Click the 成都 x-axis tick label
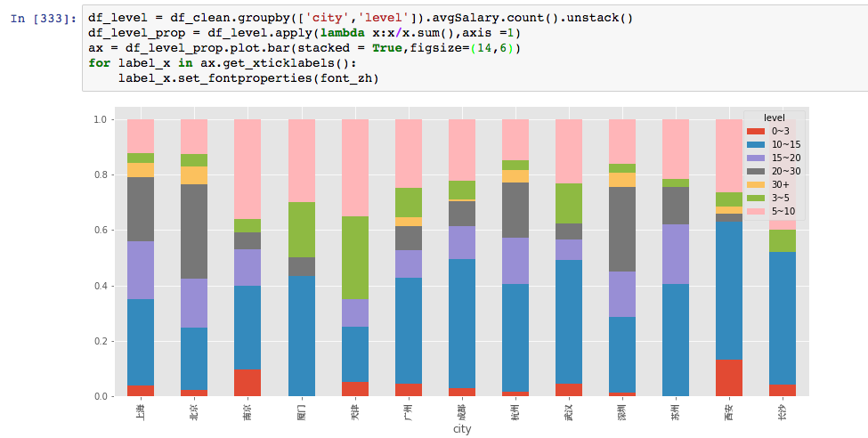Screen dimensions: 868x438 [462, 412]
